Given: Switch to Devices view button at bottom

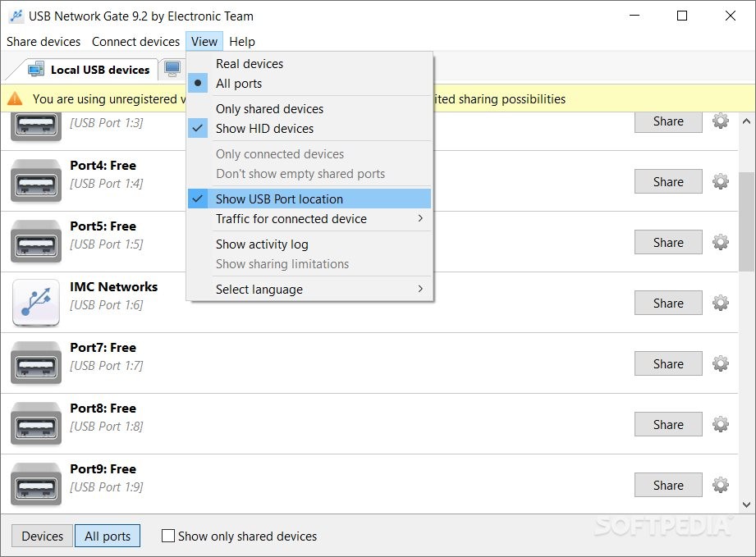Looking at the screenshot, I should pos(43,536).
